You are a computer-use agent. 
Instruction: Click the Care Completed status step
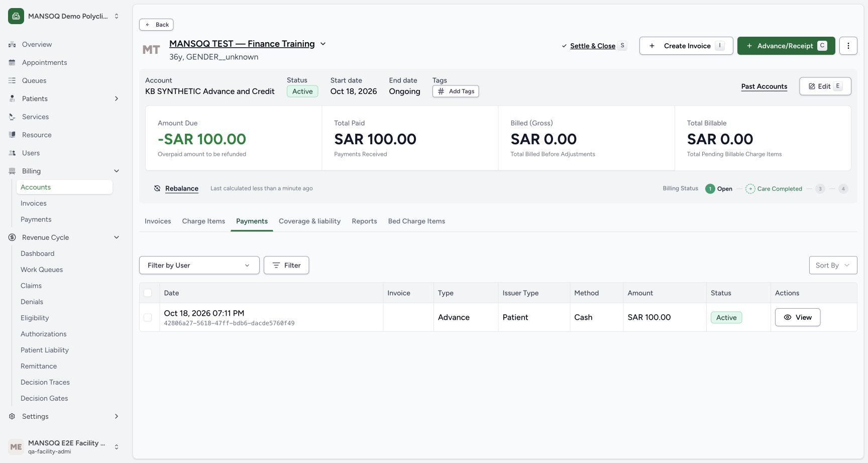click(774, 189)
